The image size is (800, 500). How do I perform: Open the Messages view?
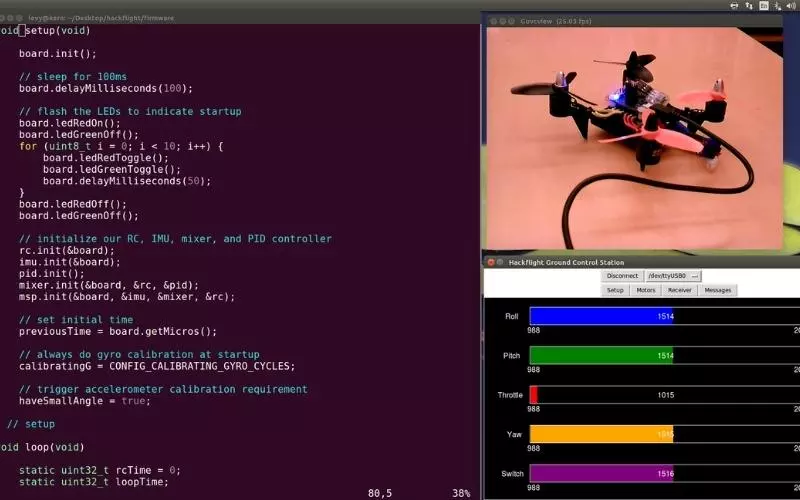click(717, 290)
